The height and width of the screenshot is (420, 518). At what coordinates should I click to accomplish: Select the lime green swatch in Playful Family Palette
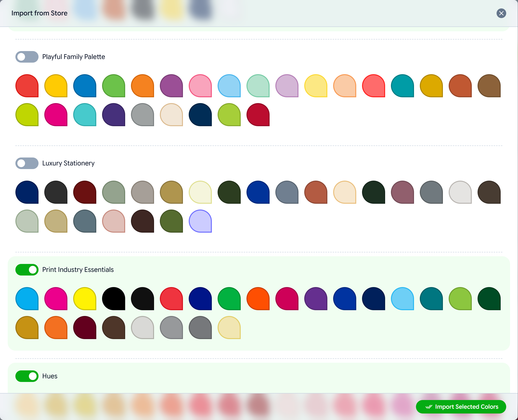(27, 115)
